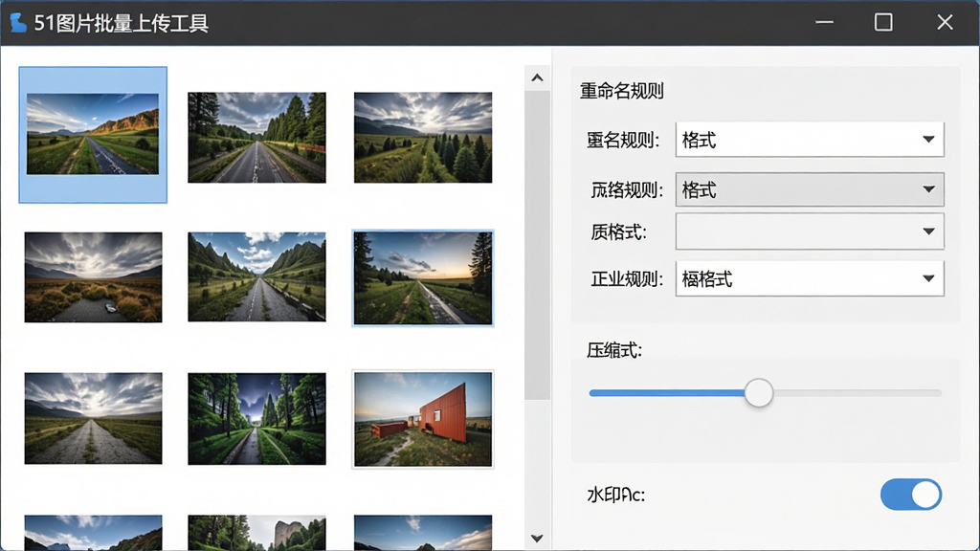Click the scroll up arrow of thumbnail list
Image resolution: width=980 pixels, height=551 pixels.
[x=537, y=78]
